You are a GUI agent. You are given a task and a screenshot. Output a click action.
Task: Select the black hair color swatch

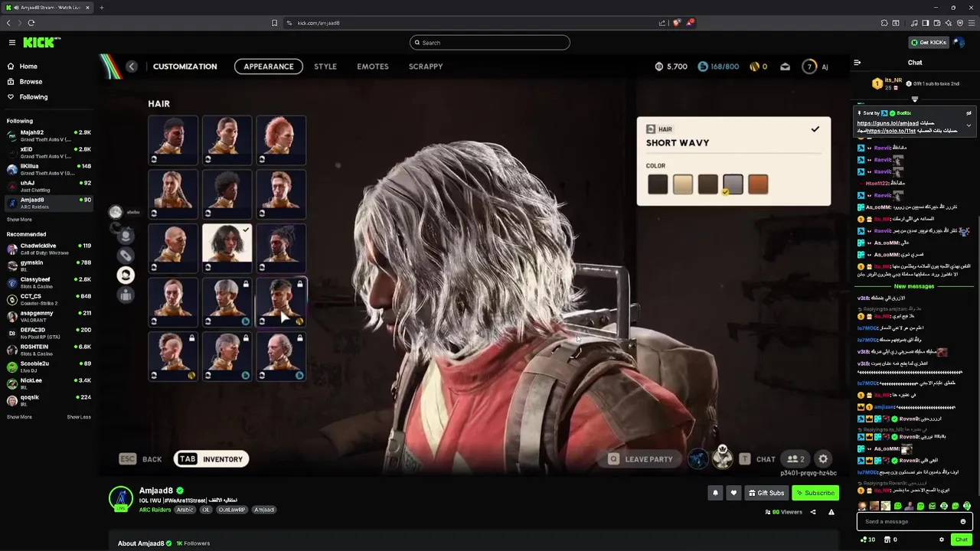pyautogui.click(x=658, y=184)
